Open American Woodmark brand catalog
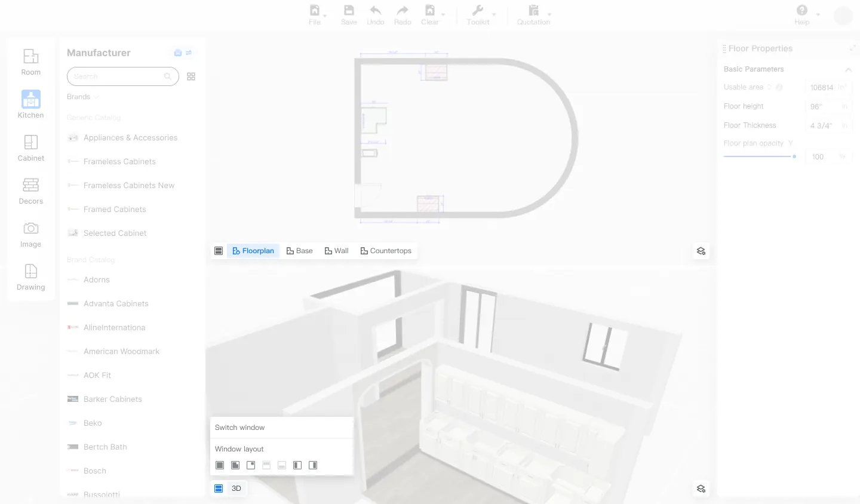The height and width of the screenshot is (504, 860). [x=121, y=352]
